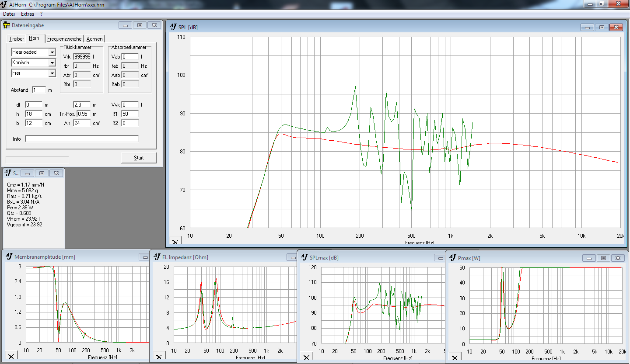Click the Dateneingabe window title icon
630x364 pixels.
(7, 25)
